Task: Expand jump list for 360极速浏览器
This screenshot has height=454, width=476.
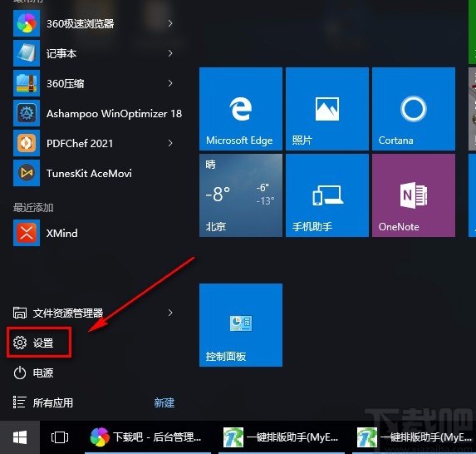Action: click(170, 23)
